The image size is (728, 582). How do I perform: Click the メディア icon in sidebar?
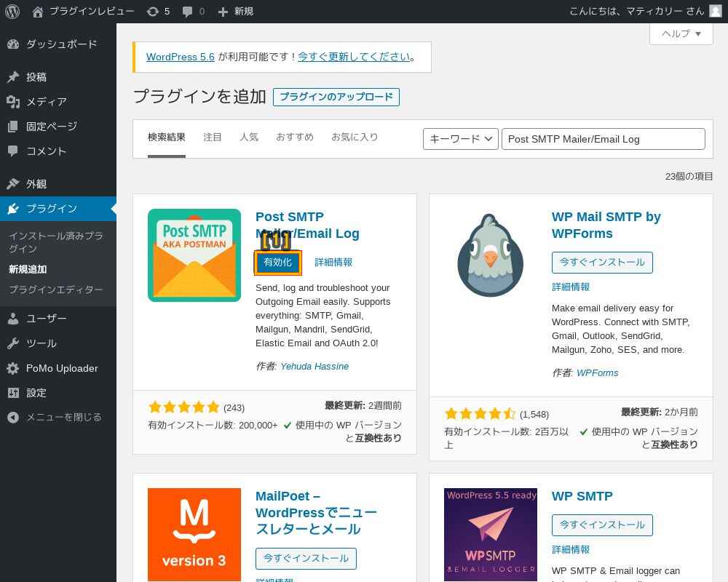point(13,102)
